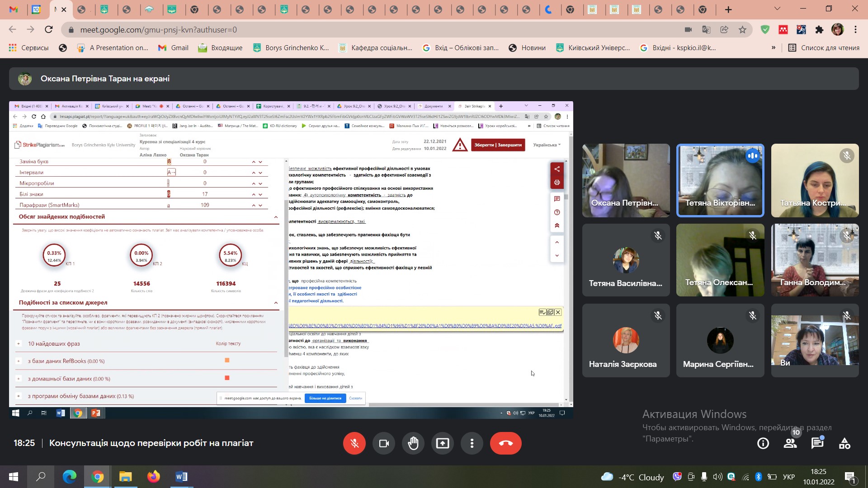Leave the call with the red button
The width and height of the screenshot is (868, 488).
point(505,443)
